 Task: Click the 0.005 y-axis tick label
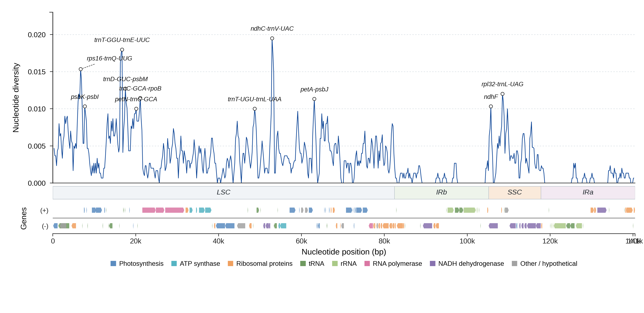pyautogui.click(x=37, y=146)
